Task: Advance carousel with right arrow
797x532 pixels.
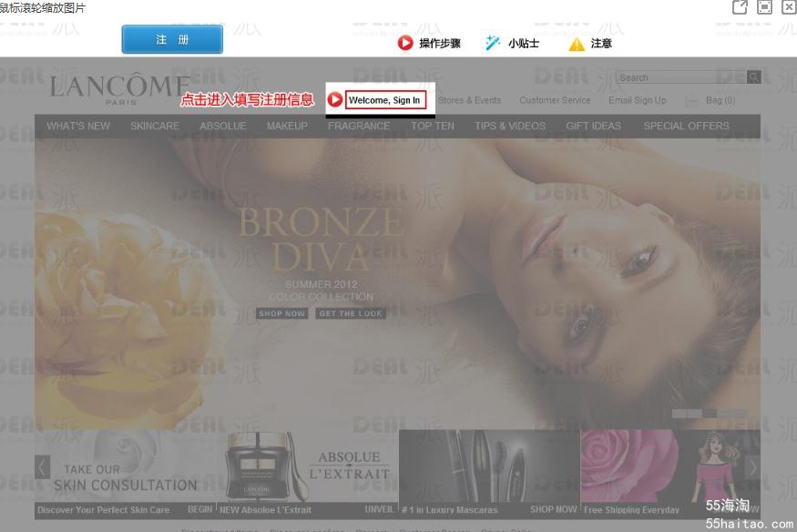Action: point(752,467)
